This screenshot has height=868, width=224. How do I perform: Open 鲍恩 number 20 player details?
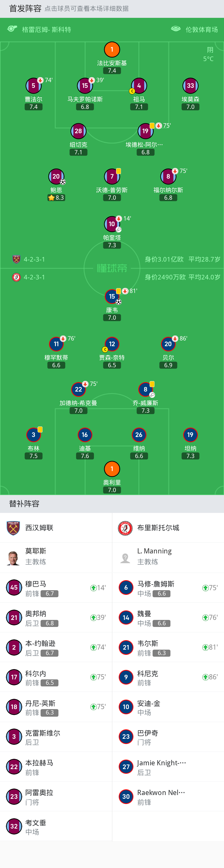point(56,176)
